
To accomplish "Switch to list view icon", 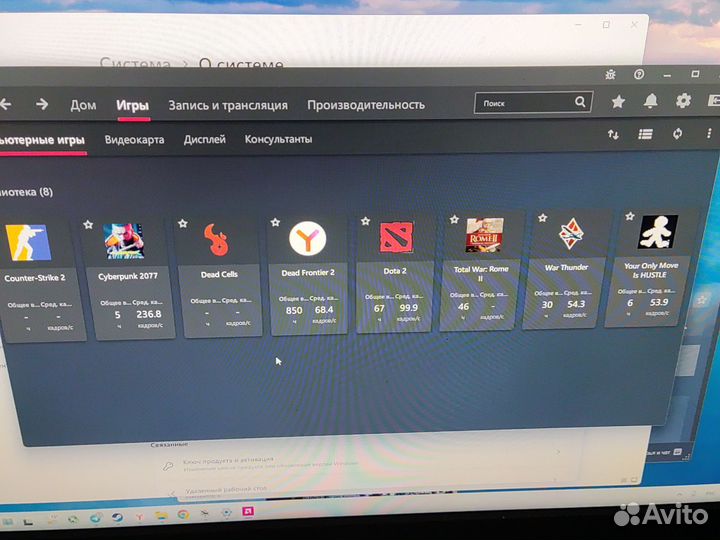I will point(645,134).
